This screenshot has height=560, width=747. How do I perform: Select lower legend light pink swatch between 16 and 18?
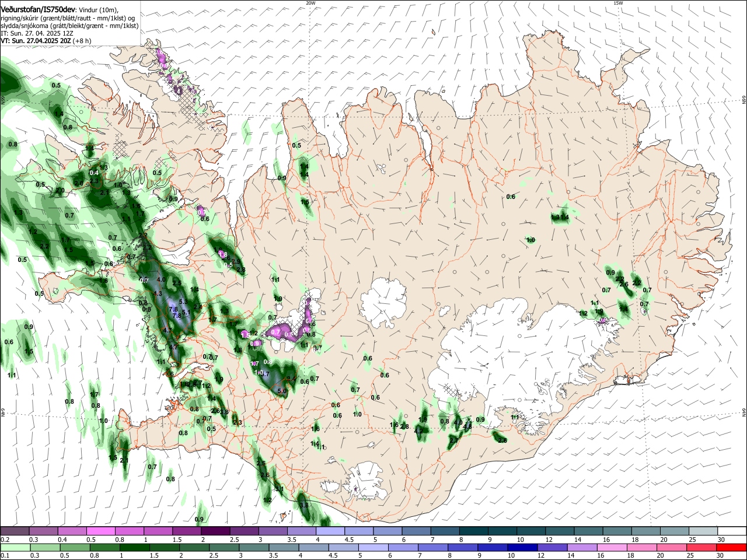click(x=611, y=547)
